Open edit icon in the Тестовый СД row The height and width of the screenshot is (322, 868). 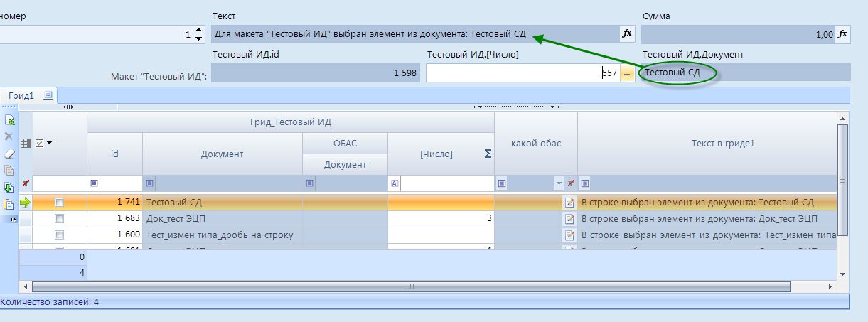569,203
